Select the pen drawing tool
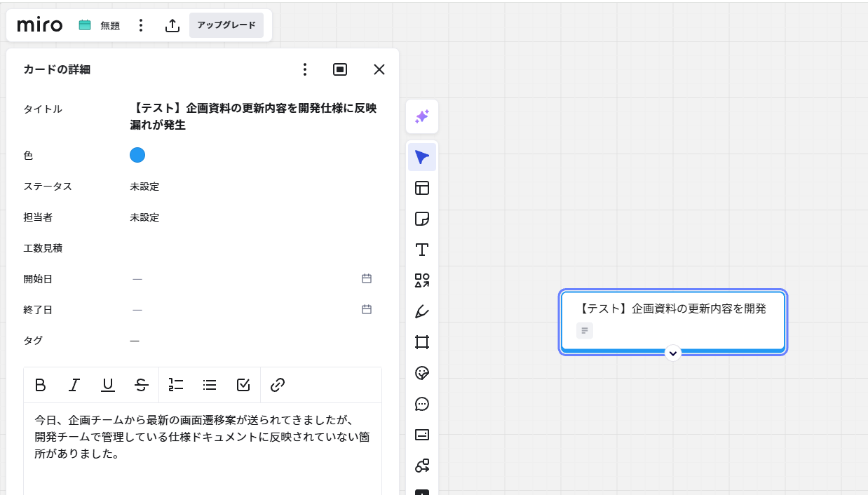This screenshot has height=495, width=868. tap(421, 311)
